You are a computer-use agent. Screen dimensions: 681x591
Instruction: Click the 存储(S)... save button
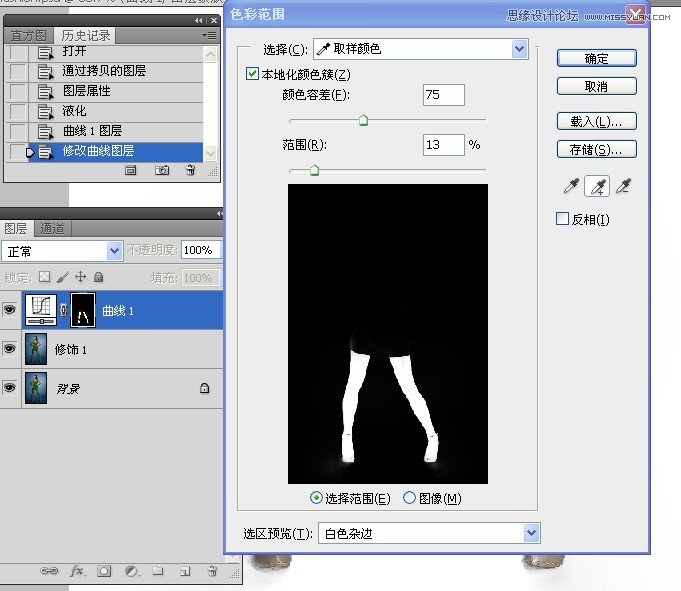tap(597, 149)
